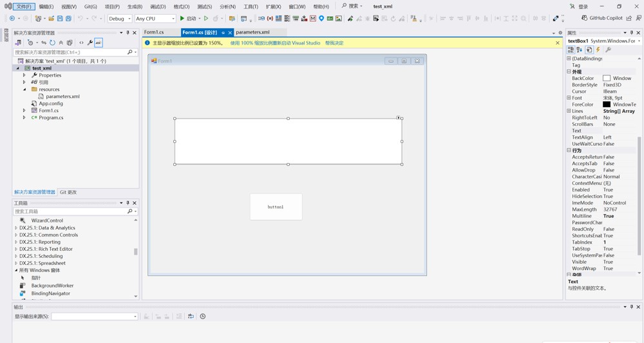Show the Properties page icon
The height and width of the screenshot is (343, 644).
589,50
